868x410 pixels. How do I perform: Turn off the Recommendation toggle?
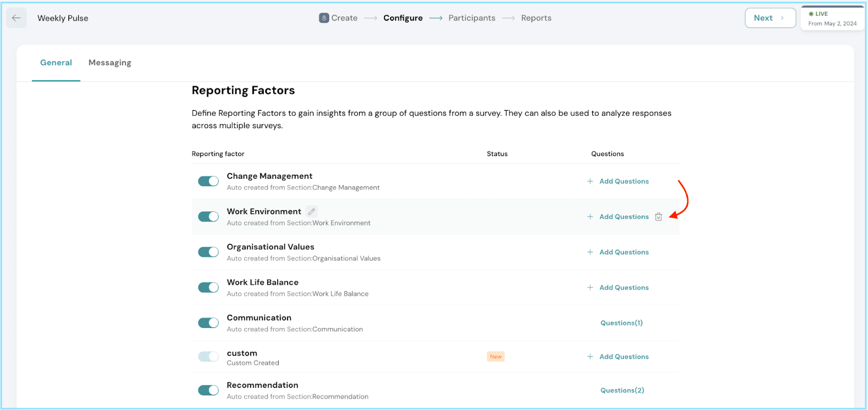coord(208,390)
